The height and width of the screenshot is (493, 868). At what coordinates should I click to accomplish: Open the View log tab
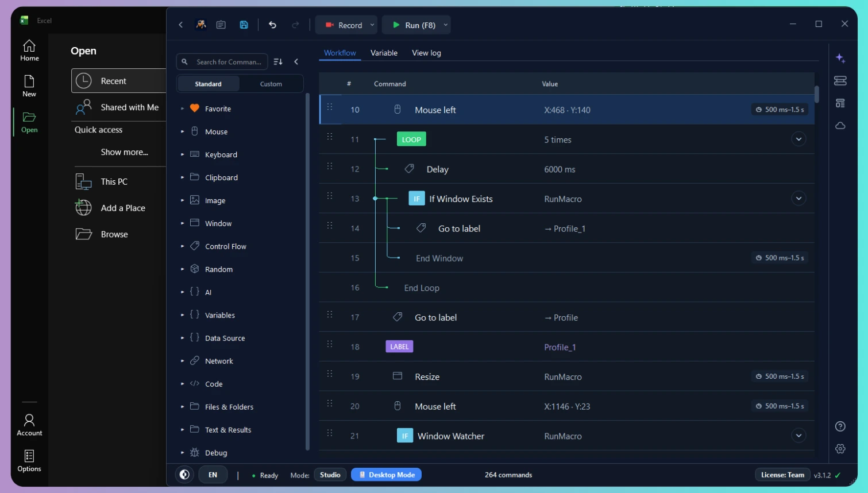(x=426, y=53)
